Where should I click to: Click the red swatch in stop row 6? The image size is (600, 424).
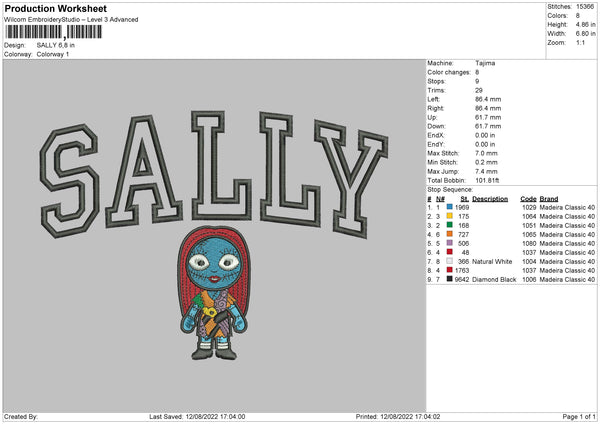(450, 252)
